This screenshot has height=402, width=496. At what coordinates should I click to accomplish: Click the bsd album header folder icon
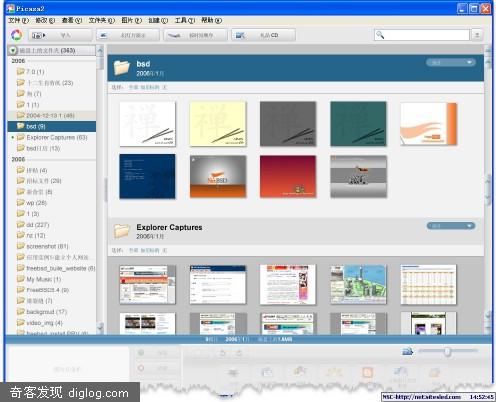click(x=121, y=68)
